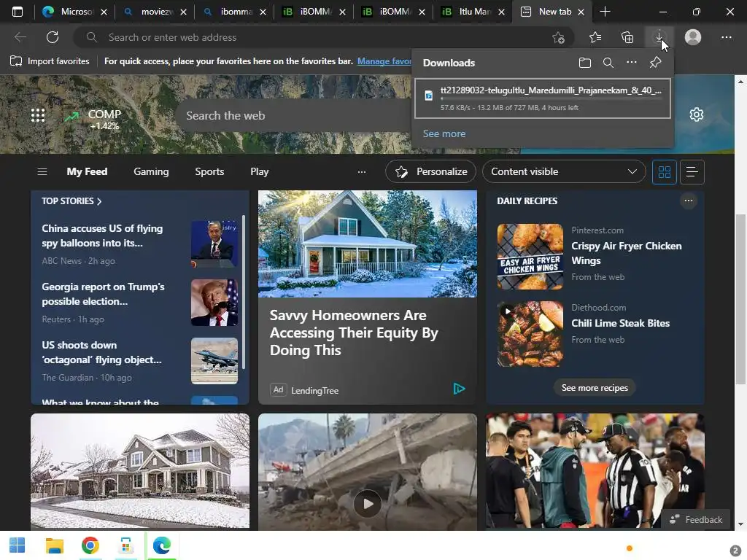Open the Favorites list icon
Viewport: 747px width, 560px height.
coord(595,37)
